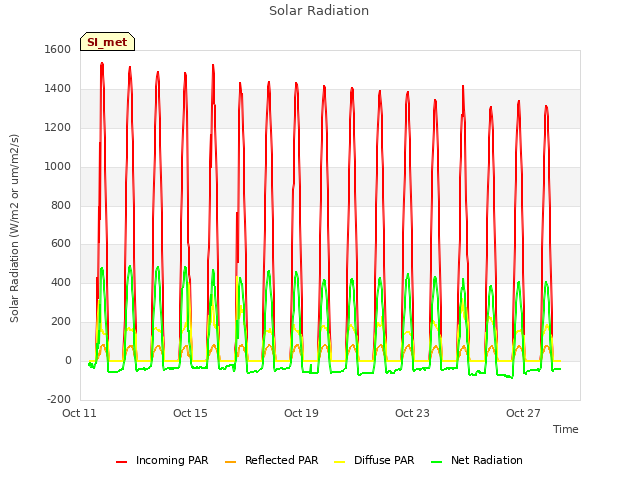Click the 1600 y-axis tick label
The image size is (640, 480).
point(58,49)
